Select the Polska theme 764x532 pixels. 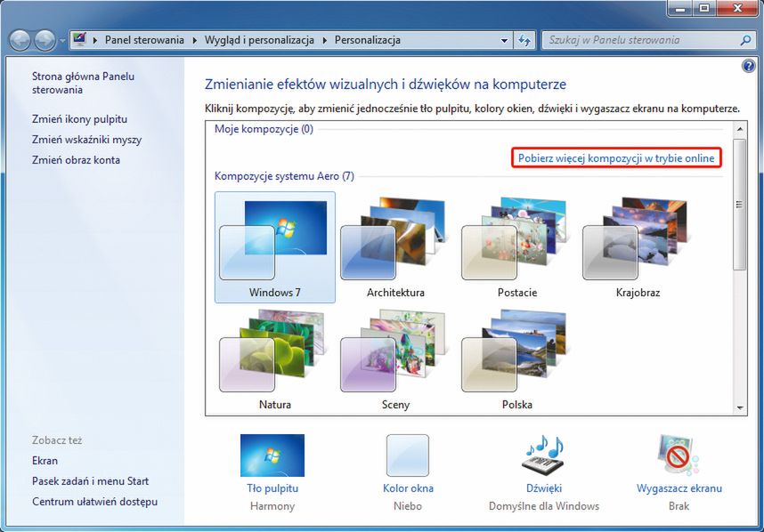(516, 359)
